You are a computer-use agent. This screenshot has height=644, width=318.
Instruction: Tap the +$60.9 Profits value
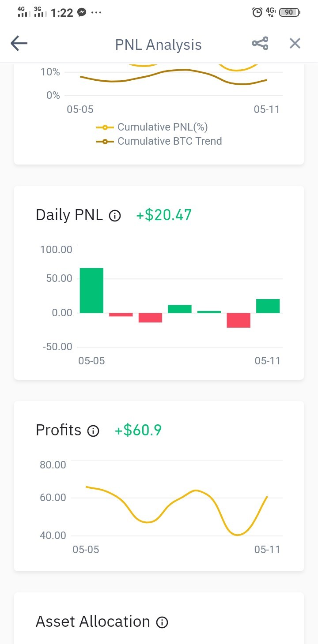(138, 430)
